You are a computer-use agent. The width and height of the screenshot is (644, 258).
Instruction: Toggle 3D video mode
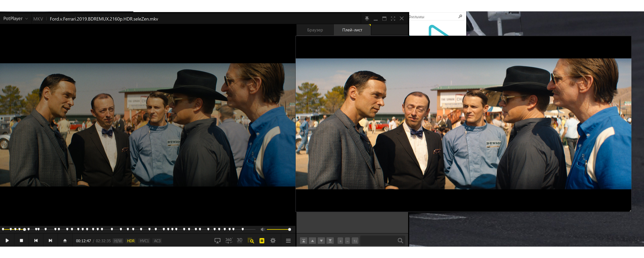(240, 240)
